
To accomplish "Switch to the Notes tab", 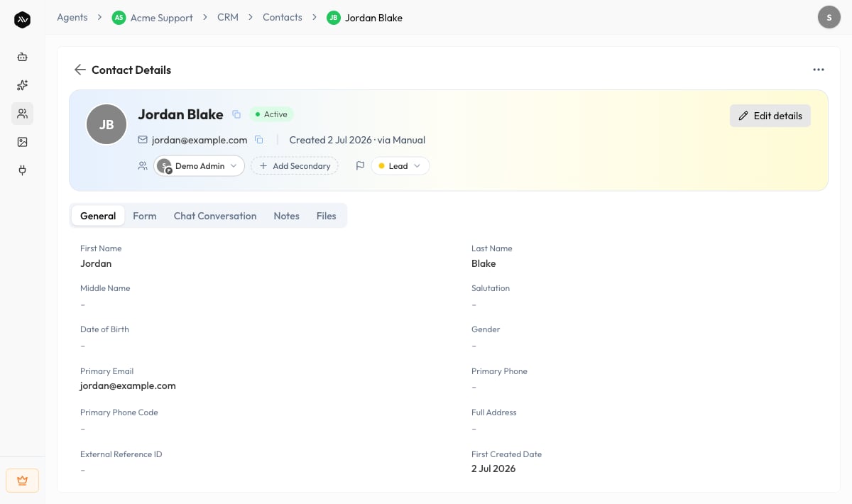I will click(x=287, y=216).
